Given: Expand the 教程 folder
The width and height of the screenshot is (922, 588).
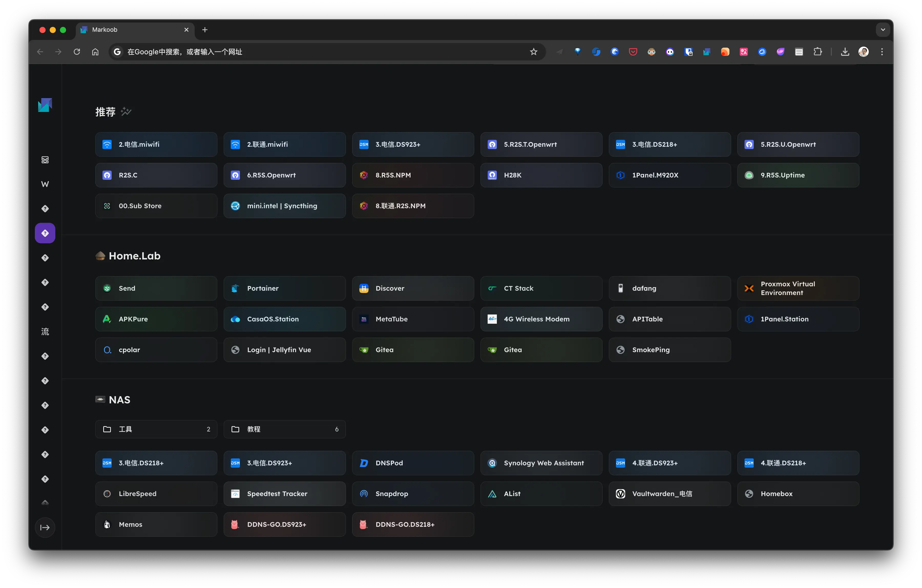Looking at the screenshot, I should 284,429.
